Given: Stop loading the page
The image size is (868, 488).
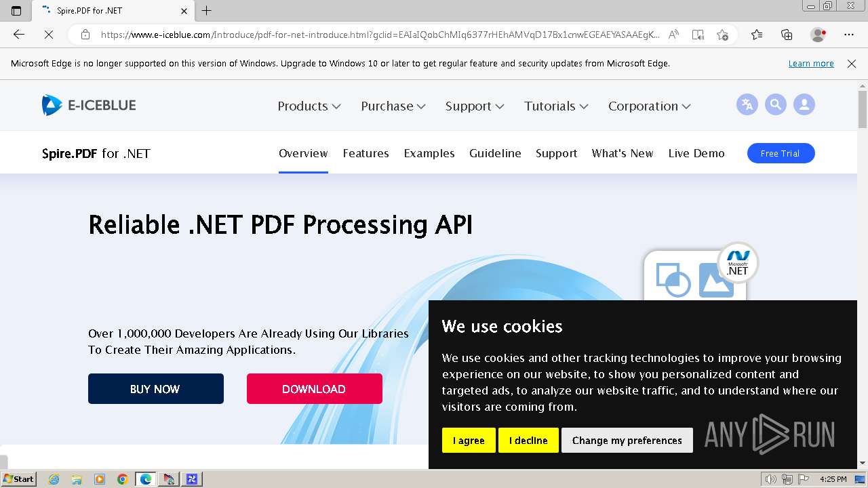Looking at the screenshot, I should tap(49, 35).
